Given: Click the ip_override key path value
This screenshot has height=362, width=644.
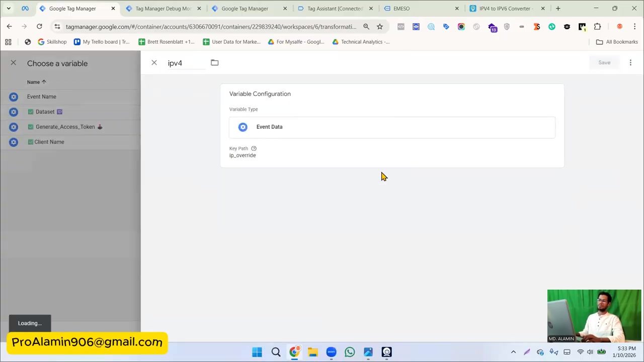Looking at the screenshot, I should point(243,155).
